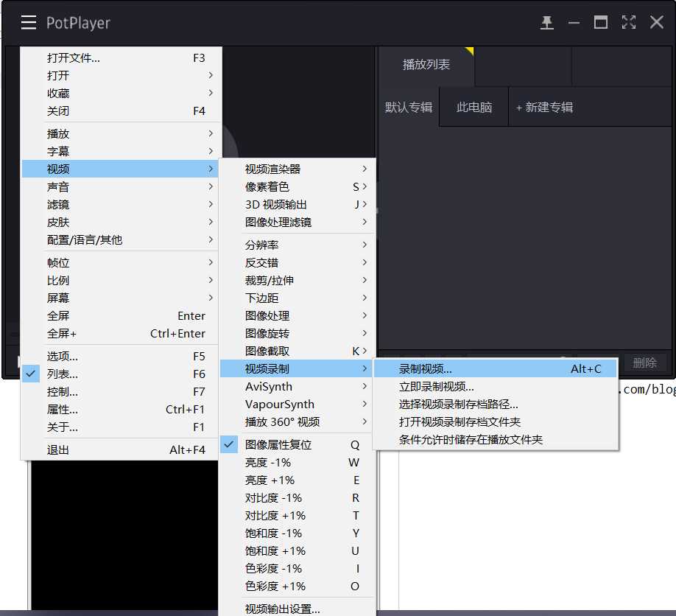Choose 打开视频录制存档文件夹
Screen dimensions: 676x616
coord(496,422)
